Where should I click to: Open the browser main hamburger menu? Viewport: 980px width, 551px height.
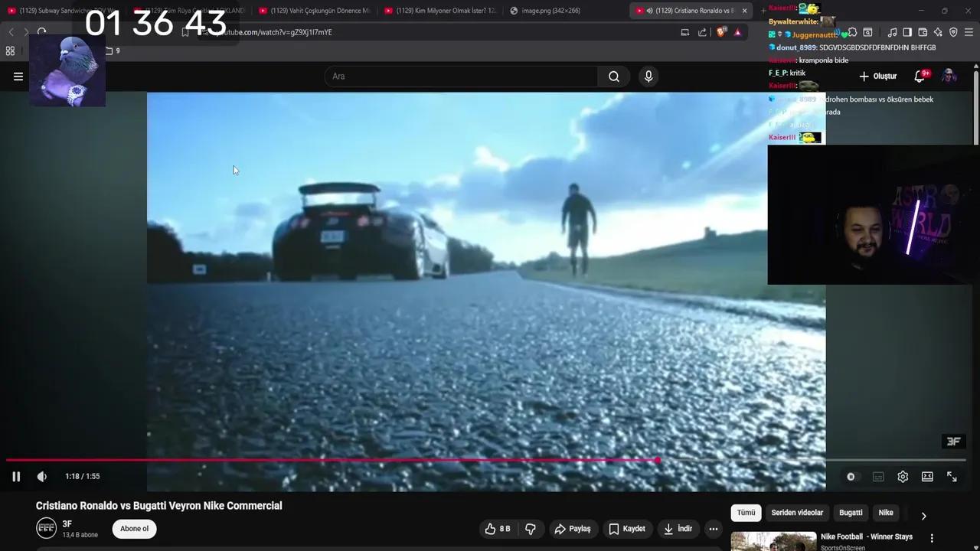[969, 32]
